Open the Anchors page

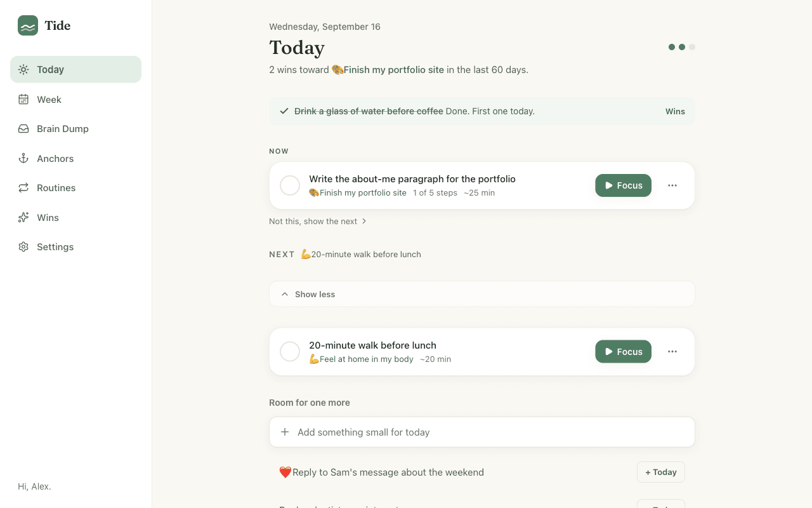coord(75,158)
